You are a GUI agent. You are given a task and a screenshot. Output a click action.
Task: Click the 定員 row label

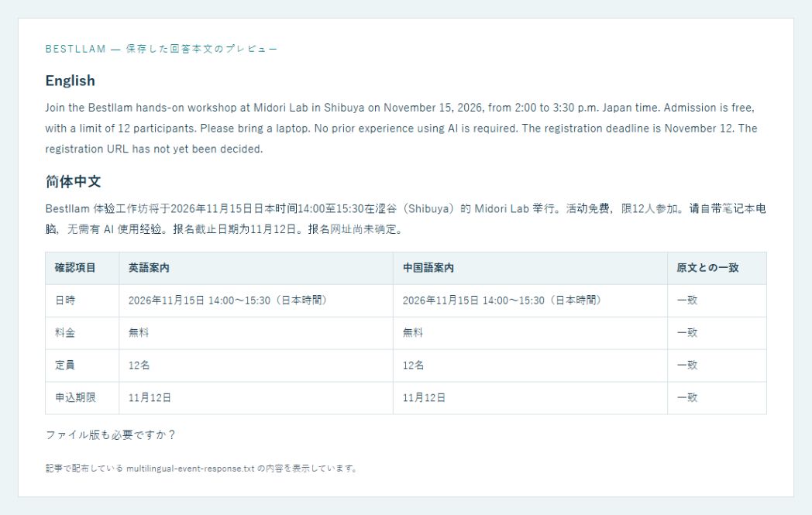[65, 366]
